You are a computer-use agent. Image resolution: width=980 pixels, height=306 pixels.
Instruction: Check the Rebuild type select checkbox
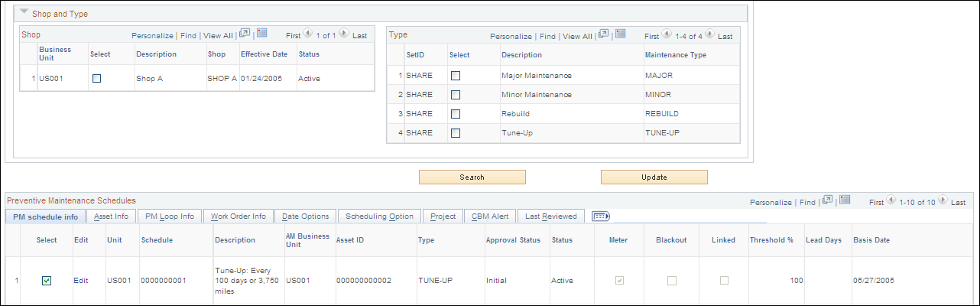(456, 113)
